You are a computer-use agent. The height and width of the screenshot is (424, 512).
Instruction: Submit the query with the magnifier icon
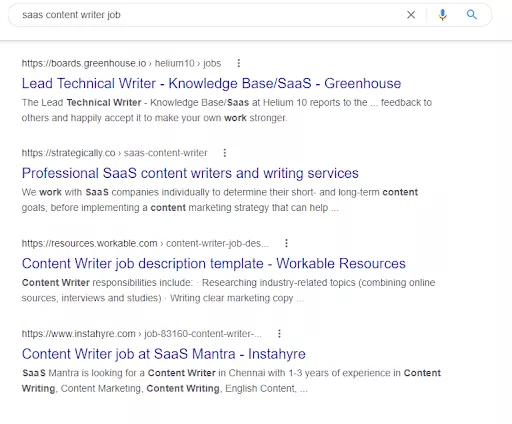click(x=471, y=15)
